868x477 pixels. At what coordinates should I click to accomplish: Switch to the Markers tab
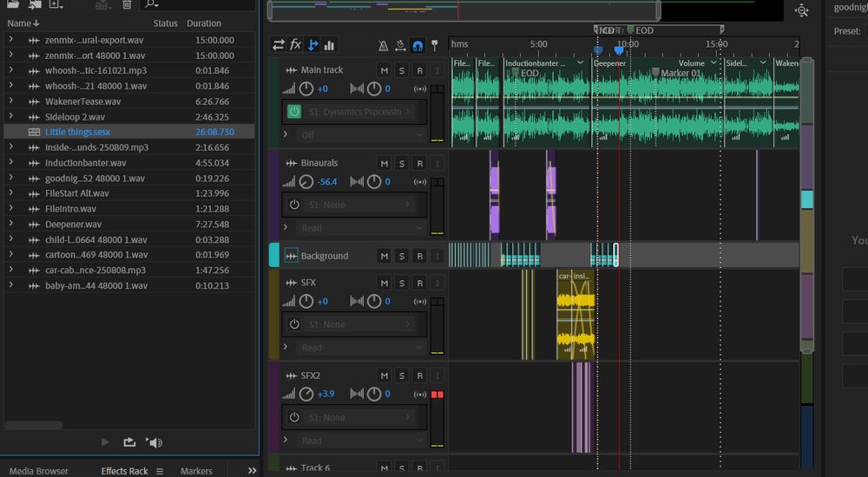(x=196, y=471)
